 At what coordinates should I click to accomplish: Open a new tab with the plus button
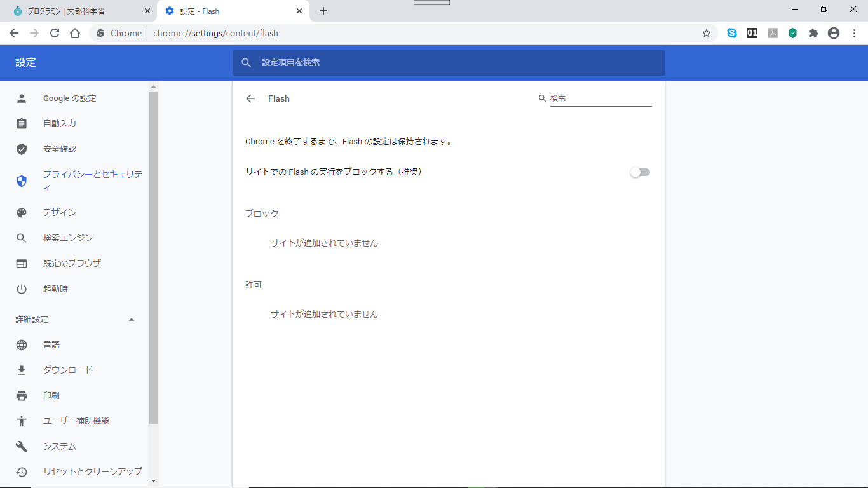point(323,11)
